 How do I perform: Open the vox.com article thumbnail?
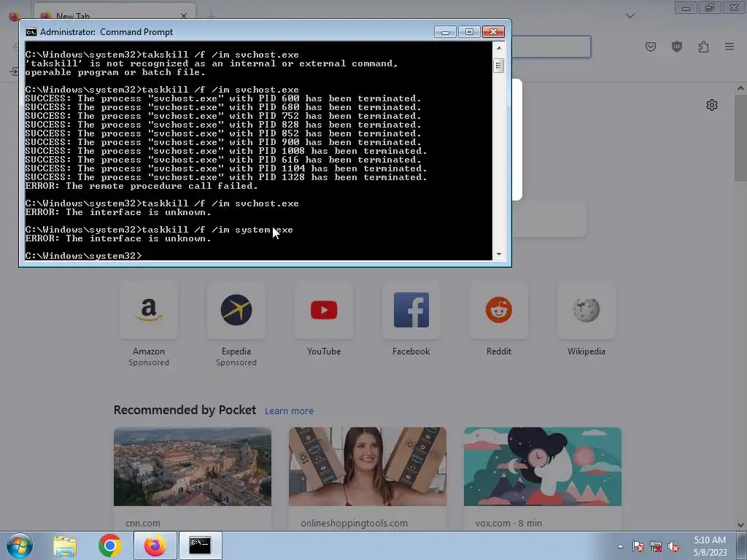point(543,467)
